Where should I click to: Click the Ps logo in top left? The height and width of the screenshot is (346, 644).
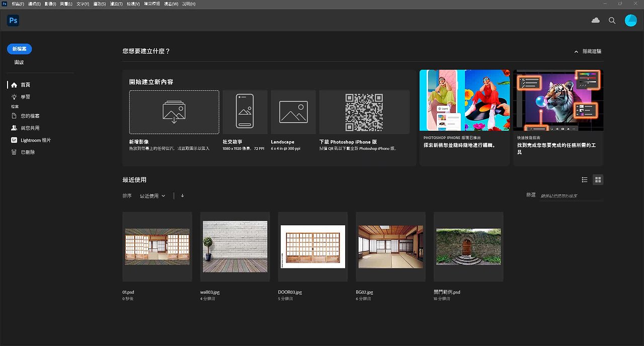13,20
